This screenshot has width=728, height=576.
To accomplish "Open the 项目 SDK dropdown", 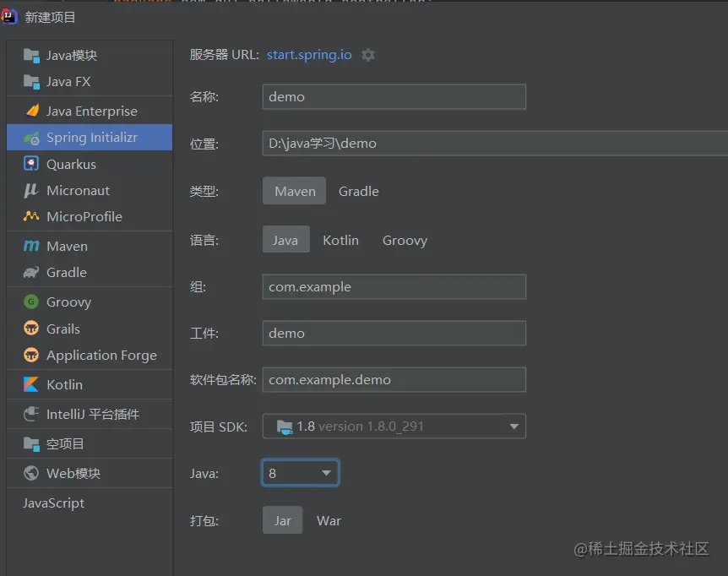I will tap(394, 426).
